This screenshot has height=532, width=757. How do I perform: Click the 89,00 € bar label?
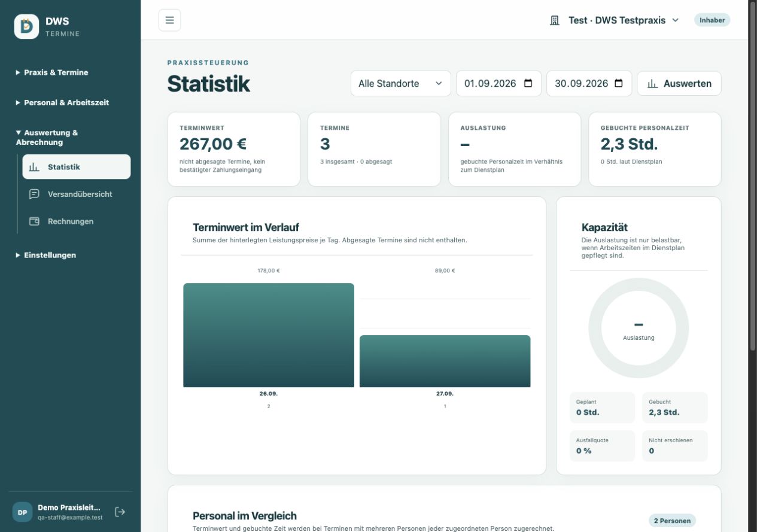point(445,270)
